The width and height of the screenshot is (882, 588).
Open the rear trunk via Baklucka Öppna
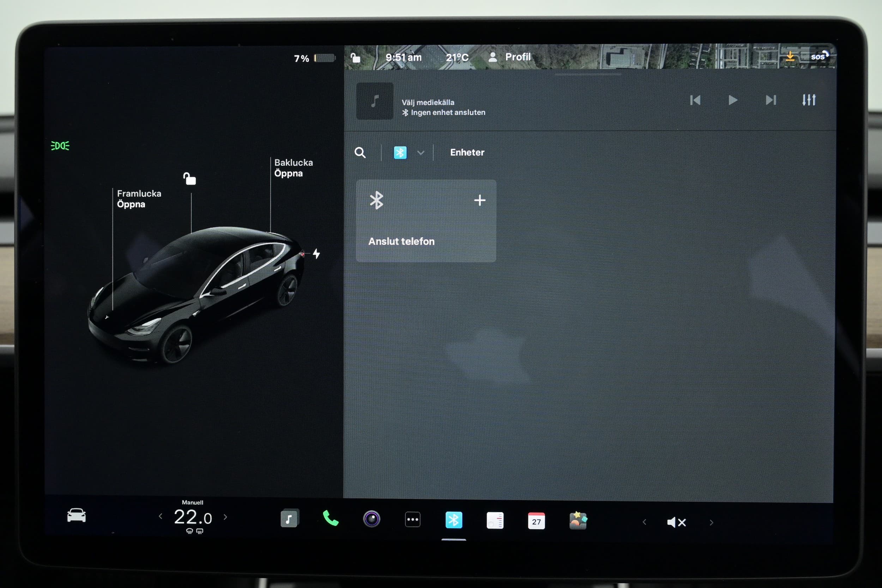293,168
